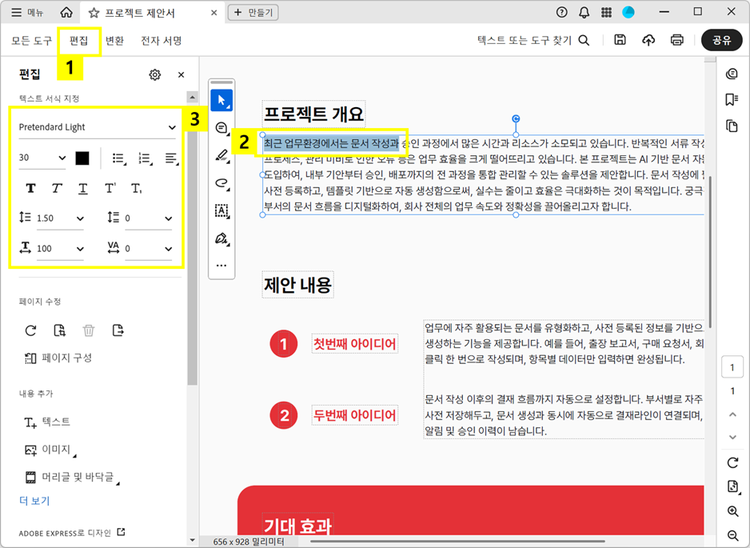This screenshot has width=750, height=548.
Task: Open 페이지 구성 organize pages
Action: pos(58,358)
